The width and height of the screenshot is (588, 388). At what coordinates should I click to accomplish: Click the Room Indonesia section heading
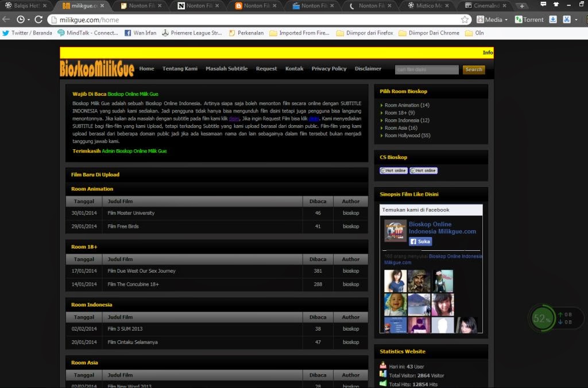(x=91, y=305)
